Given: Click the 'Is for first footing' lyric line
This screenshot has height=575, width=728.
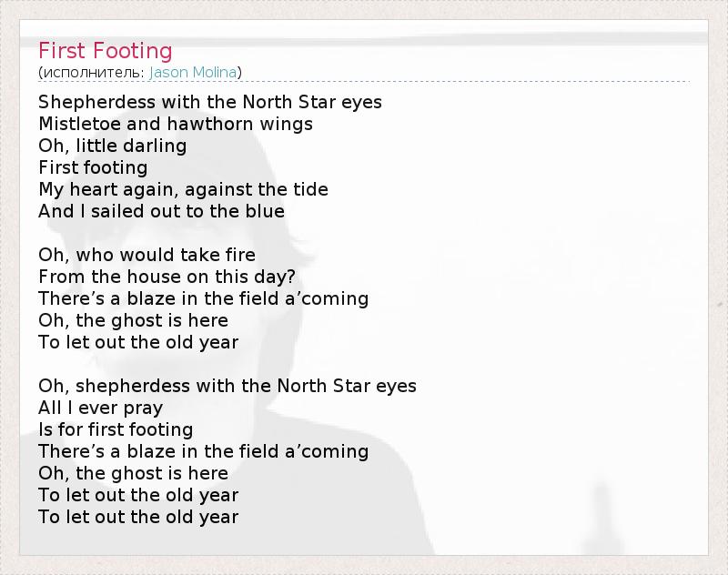Looking at the screenshot, I should pos(116,429).
